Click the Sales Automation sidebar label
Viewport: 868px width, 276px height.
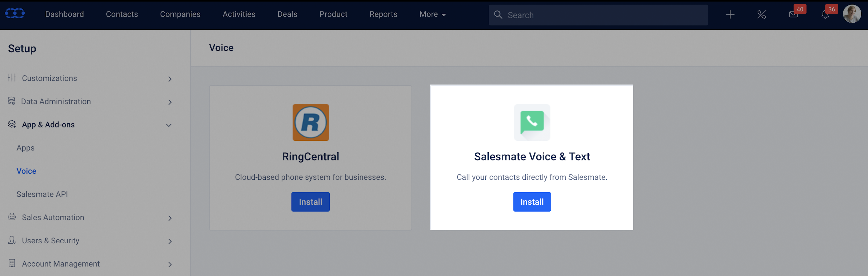pos(53,217)
